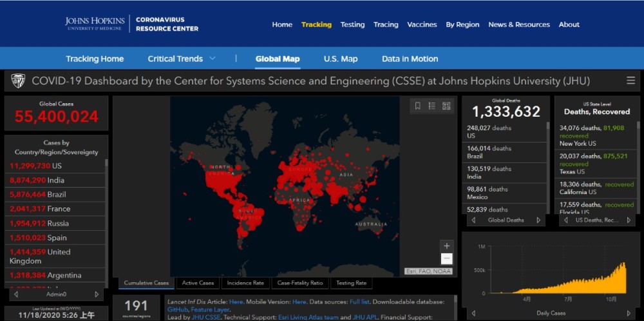Open the bookmarks icon on map

[418, 106]
